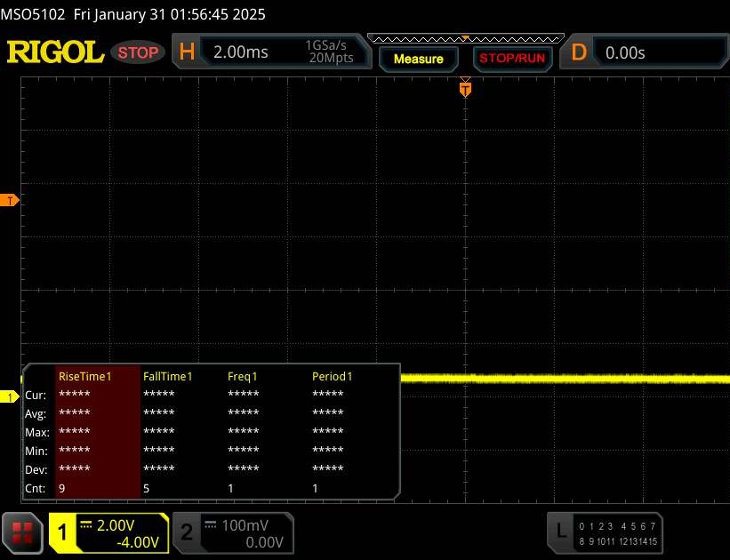Click the waveform memory position bar
The image size is (730, 560).
(x=466, y=38)
